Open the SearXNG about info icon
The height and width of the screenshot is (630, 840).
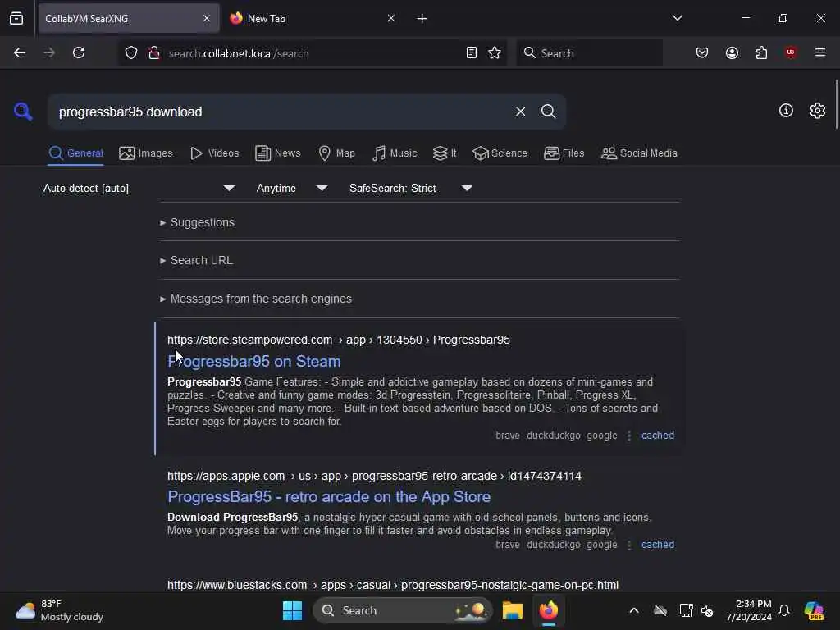click(786, 111)
